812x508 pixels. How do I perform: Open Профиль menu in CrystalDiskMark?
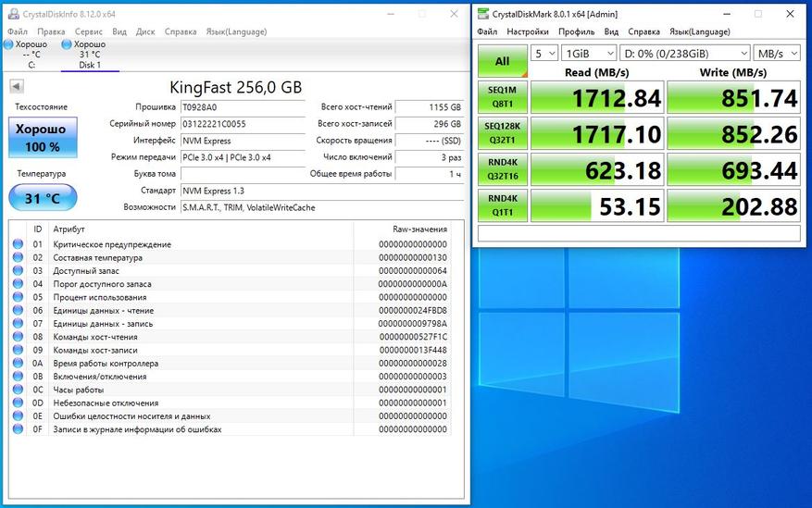[x=576, y=31]
